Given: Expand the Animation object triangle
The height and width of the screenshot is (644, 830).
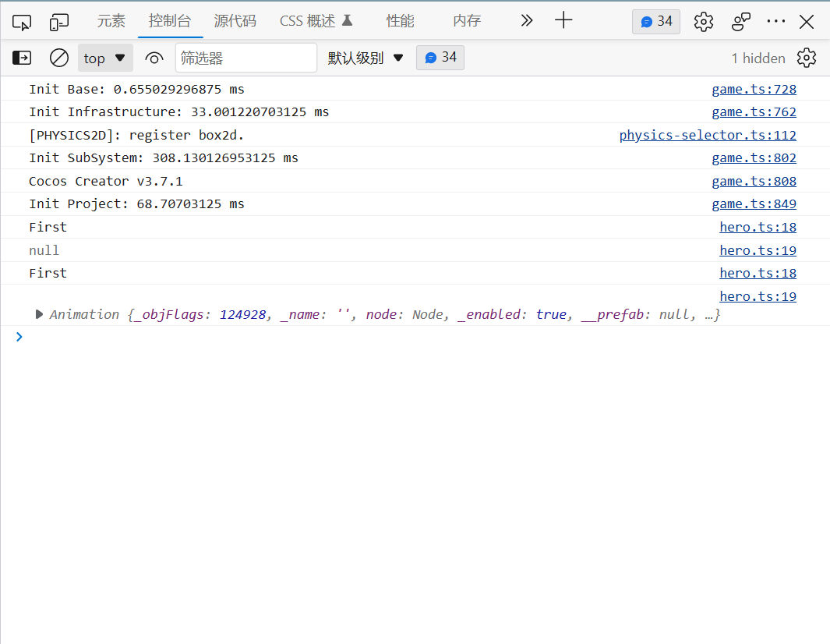Looking at the screenshot, I should [39, 314].
